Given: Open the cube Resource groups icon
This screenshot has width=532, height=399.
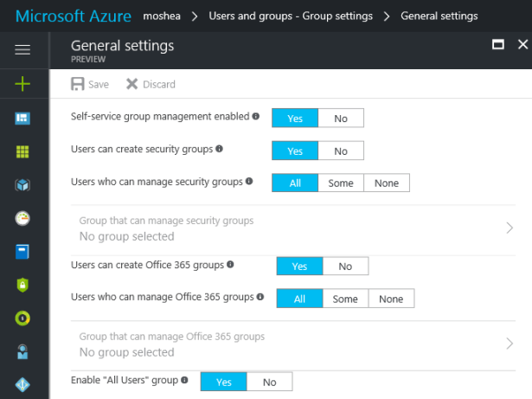Looking at the screenshot, I should [x=23, y=184].
